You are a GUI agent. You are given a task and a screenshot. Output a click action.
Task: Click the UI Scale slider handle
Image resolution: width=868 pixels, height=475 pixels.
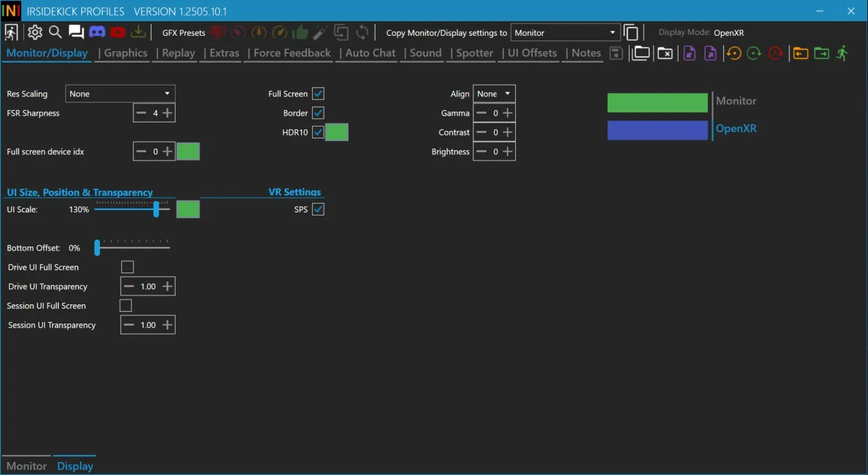(x=156, y=209)
